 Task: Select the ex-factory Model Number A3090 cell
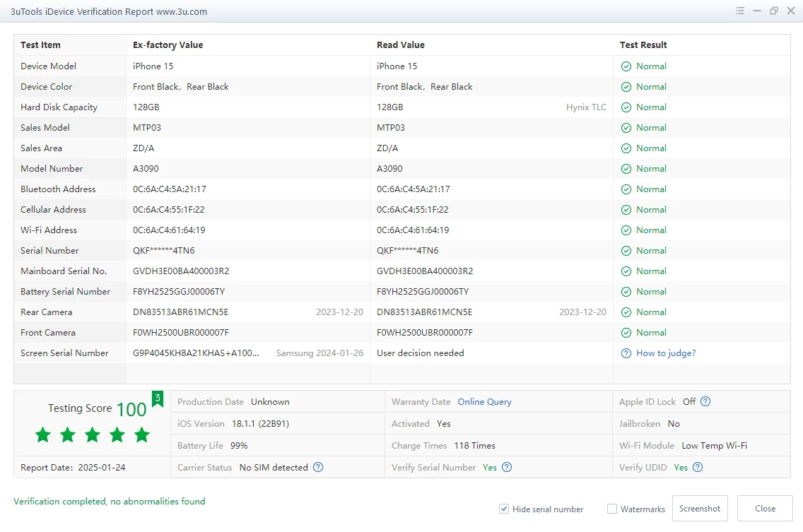146,169
